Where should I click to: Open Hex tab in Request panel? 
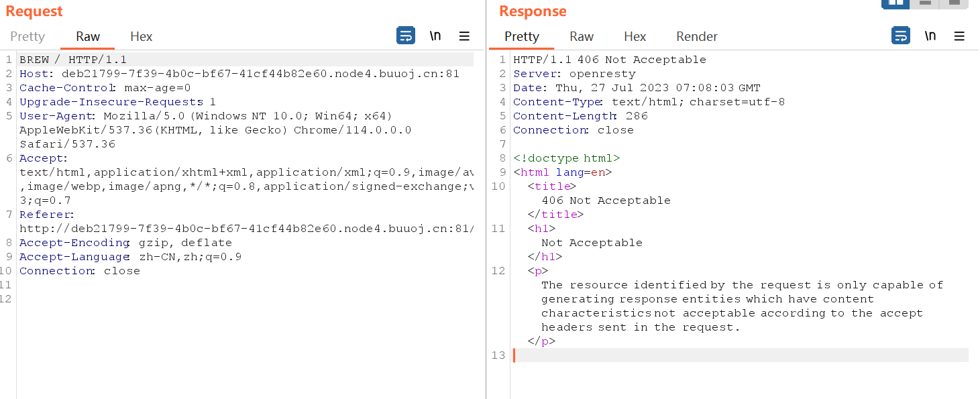pyautogui.click(x=142, y=36)
